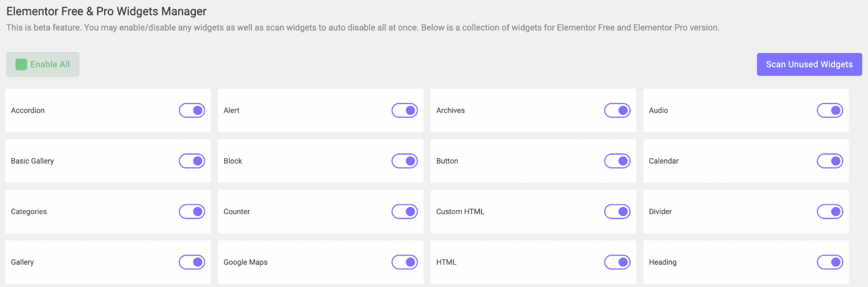Screen dimensions: 868x287
Task: Switch off the Block widget
Action: click(x=404, y=161)
